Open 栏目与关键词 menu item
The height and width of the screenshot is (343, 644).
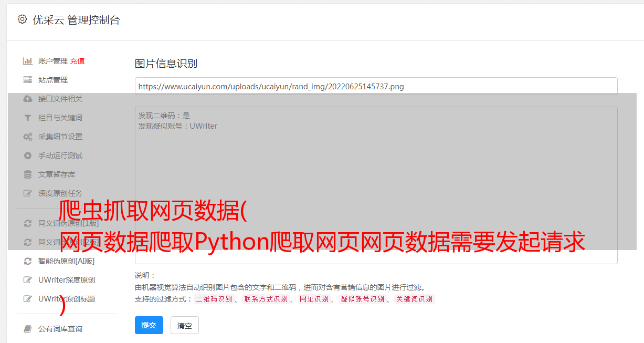(x=60, y=118)
